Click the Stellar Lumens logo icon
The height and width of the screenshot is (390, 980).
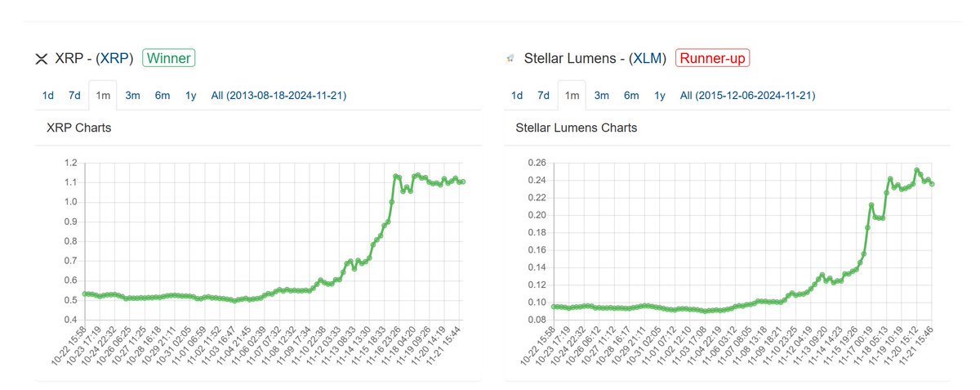point(510,59)
